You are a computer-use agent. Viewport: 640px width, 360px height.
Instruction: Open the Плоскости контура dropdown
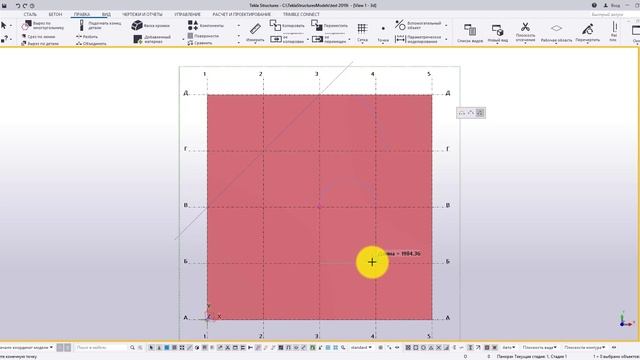point(584,347)
